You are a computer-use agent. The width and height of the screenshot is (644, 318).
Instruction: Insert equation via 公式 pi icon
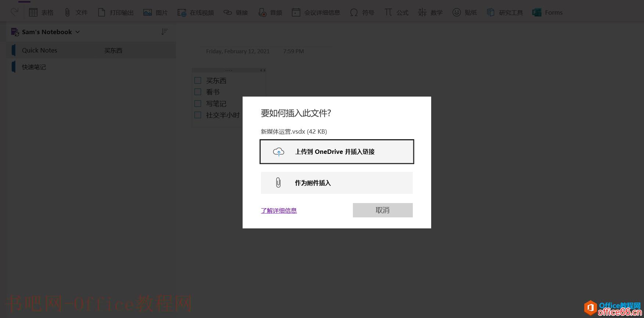click(x=388, y=12)
